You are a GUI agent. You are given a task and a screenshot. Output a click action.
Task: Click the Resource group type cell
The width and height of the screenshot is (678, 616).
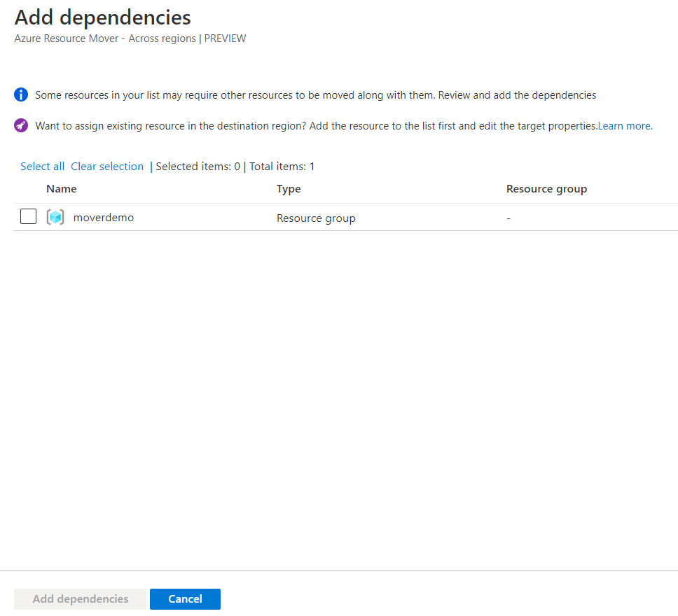(x=316, y=218)
